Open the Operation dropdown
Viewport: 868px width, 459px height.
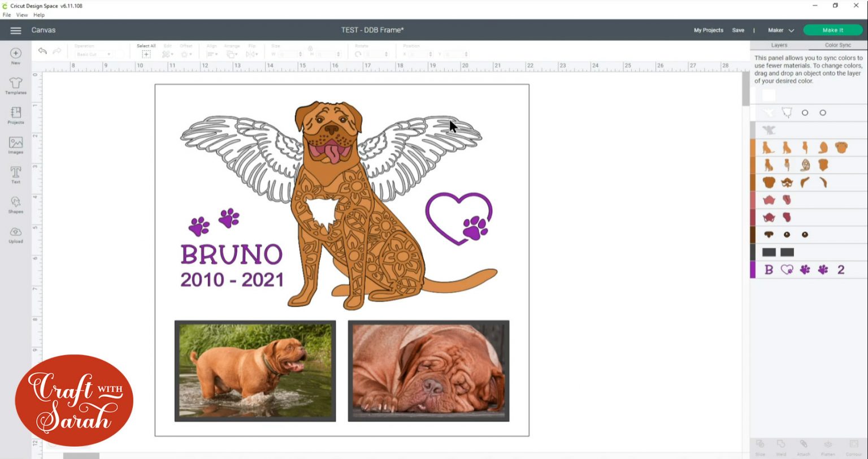point(94,54)
